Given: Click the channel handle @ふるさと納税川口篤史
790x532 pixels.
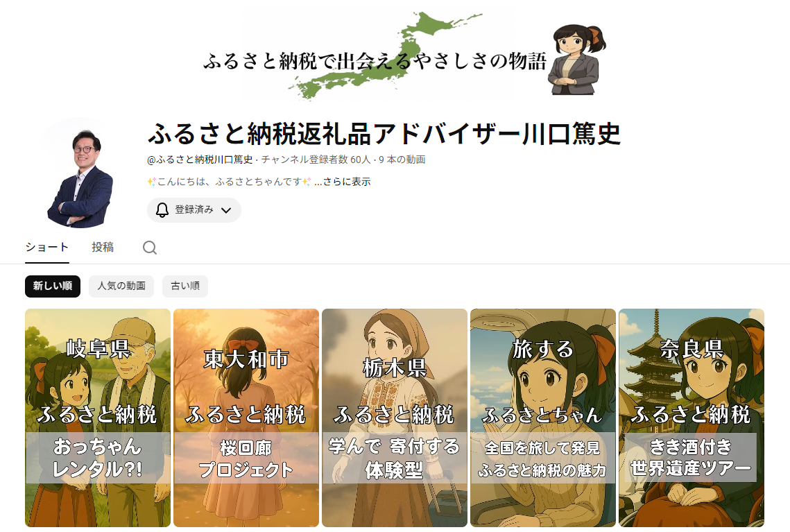Looking at the screenshot, I should pyautogui.click(x=200, y=160).
